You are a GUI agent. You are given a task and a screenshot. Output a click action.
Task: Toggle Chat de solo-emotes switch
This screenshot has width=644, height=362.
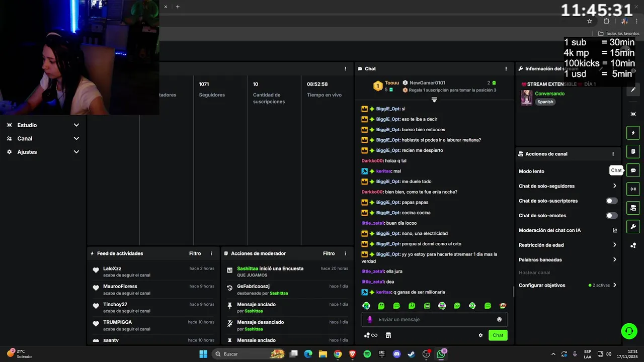point(611,216)
